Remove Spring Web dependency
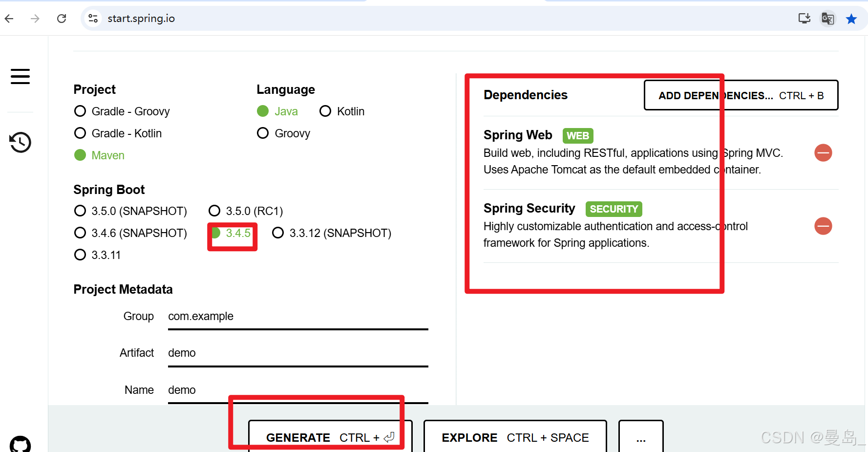Viewport: 868px width, 452px height. 823,153
